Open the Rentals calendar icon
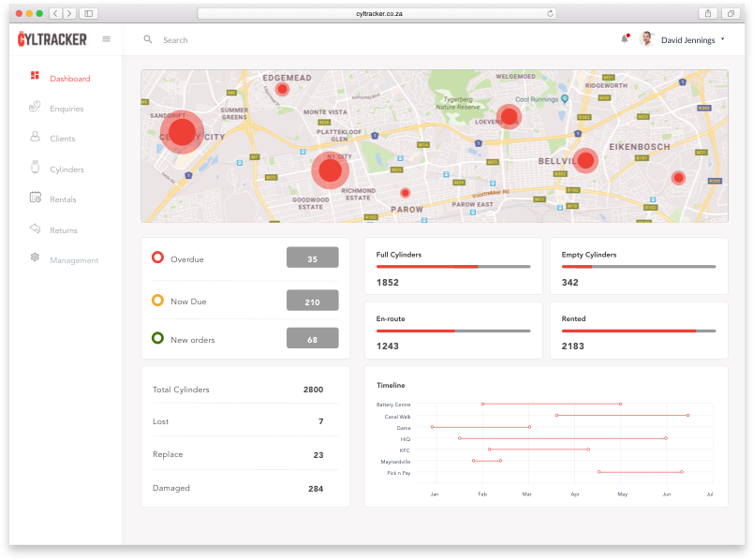Screen dimensions: 754x560 tap(35, 199)
